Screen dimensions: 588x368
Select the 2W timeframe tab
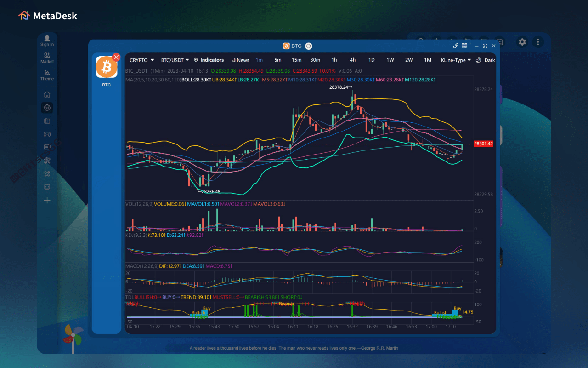click(409, 60)
